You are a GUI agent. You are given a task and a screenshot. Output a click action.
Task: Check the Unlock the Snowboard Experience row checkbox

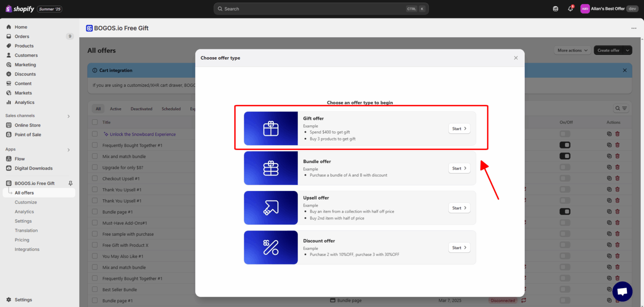pos(95,134)
